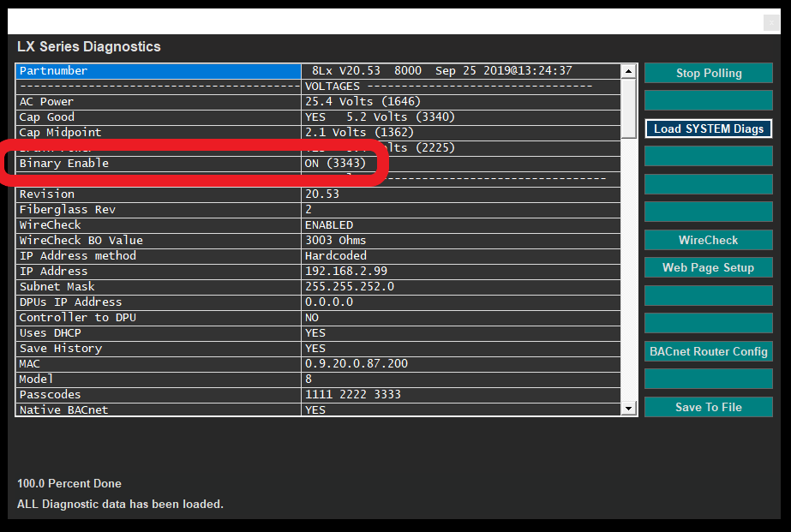
Task: Click the 8Lx V20.53 part number value
Action: point(442,70)
